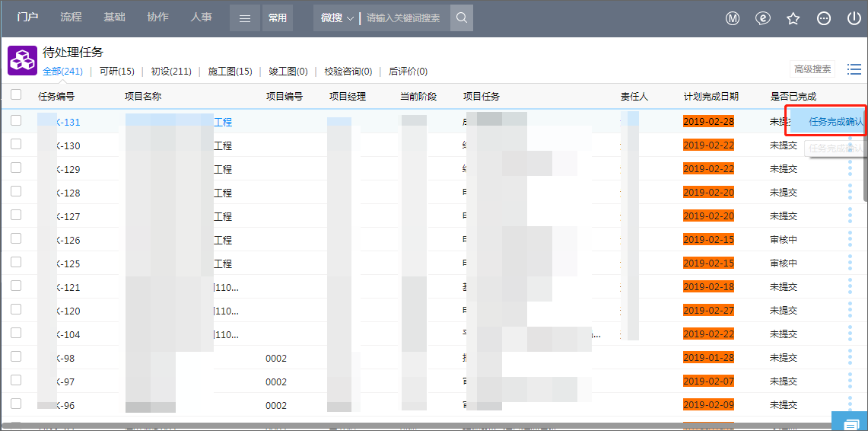
Task: Open task link K-131
Action: pos(68,123)
